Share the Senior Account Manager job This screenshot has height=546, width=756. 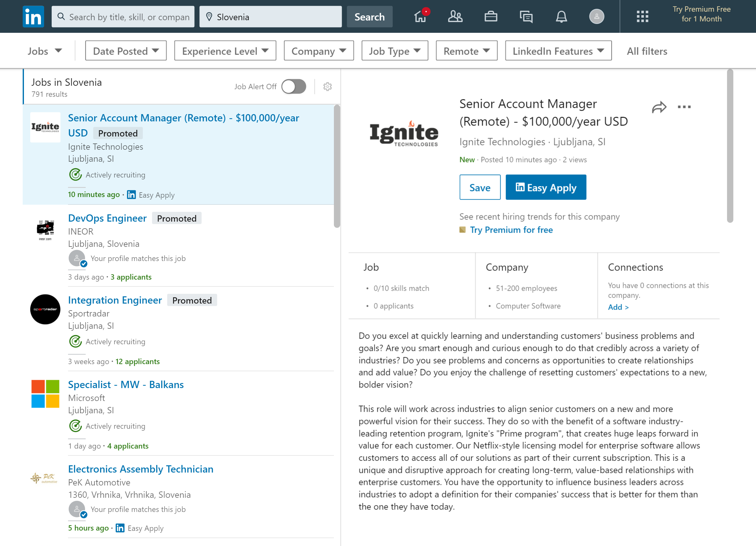[659, 107]
